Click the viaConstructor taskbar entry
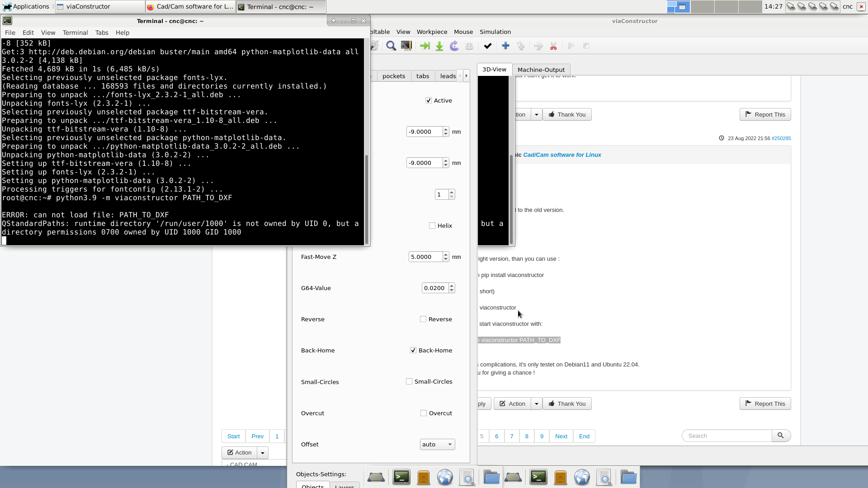This screenshot has width=868, height=488. pyautogui.click(x=100, y=6)
